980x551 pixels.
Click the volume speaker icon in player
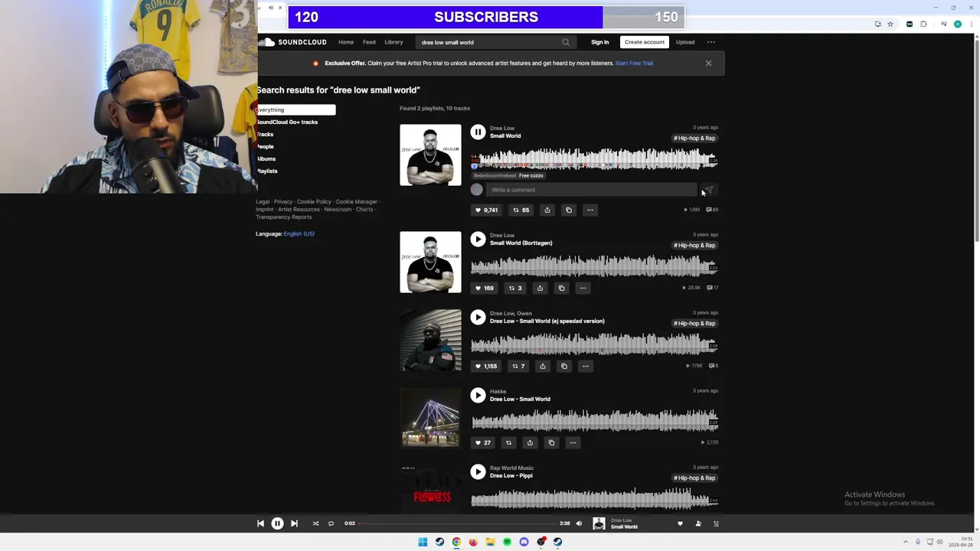point(579,523)
